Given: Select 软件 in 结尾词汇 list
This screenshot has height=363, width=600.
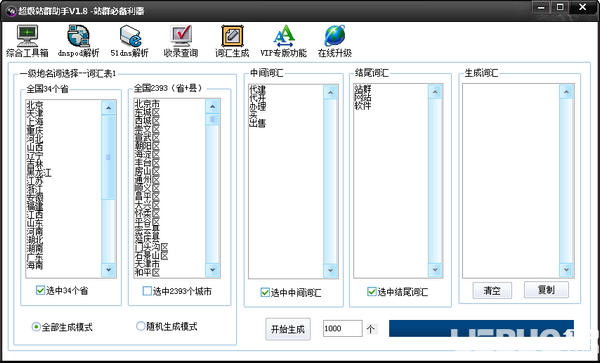Looking at the screenshot, I should (363, 106).
